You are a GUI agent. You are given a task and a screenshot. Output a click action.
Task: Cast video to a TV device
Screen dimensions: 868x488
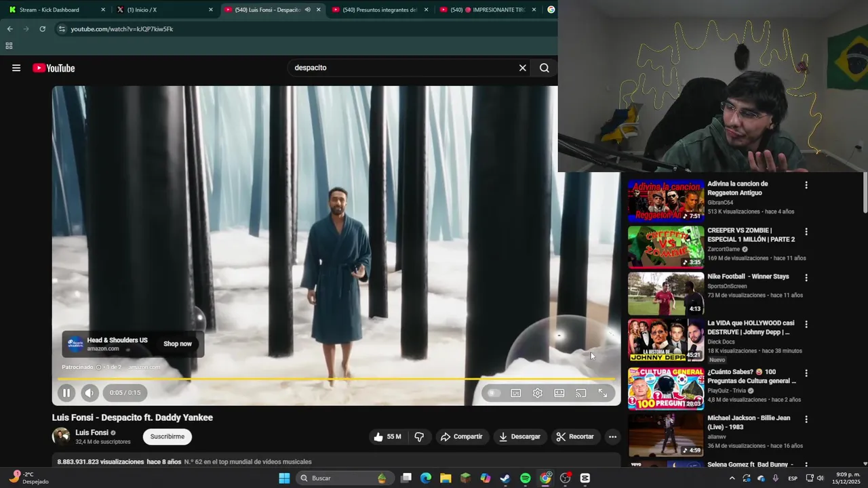tap(581, 393)
